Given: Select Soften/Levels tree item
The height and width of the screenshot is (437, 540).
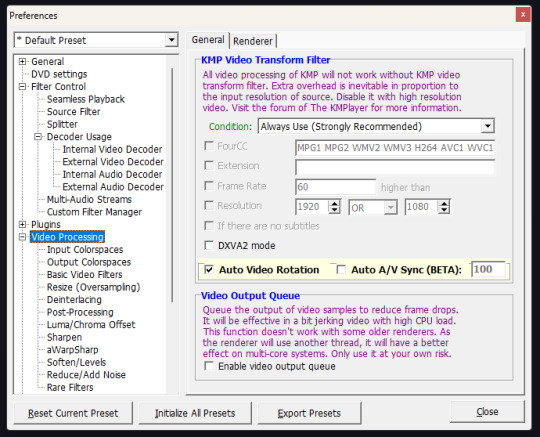Looking at the screenshot, I should click(76, 362).
